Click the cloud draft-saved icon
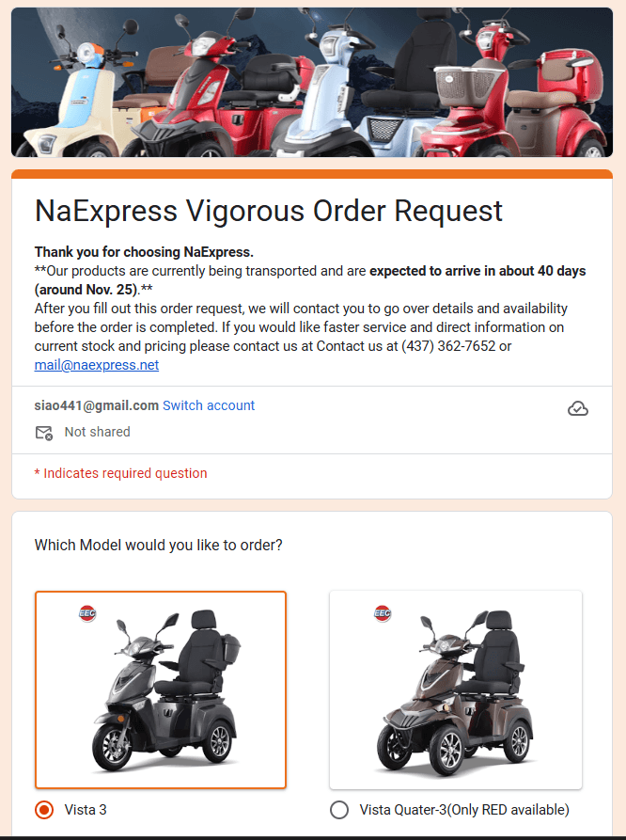 click(578, 409)
